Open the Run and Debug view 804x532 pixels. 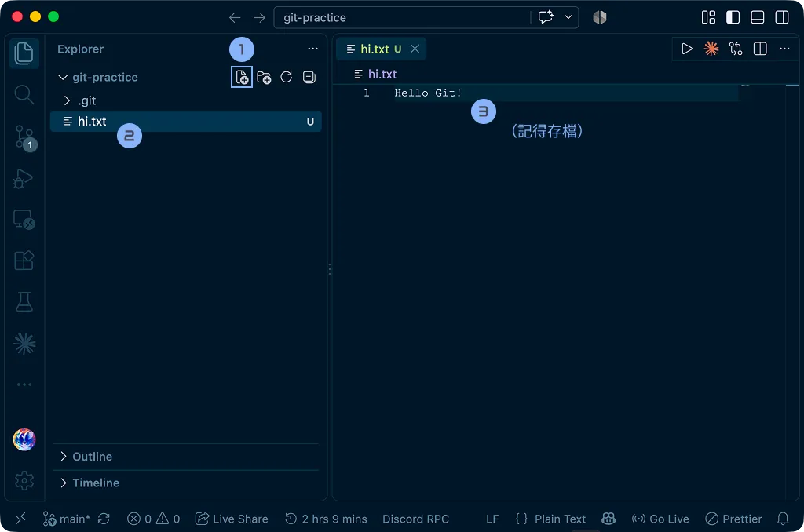click(x=24, y=178)
